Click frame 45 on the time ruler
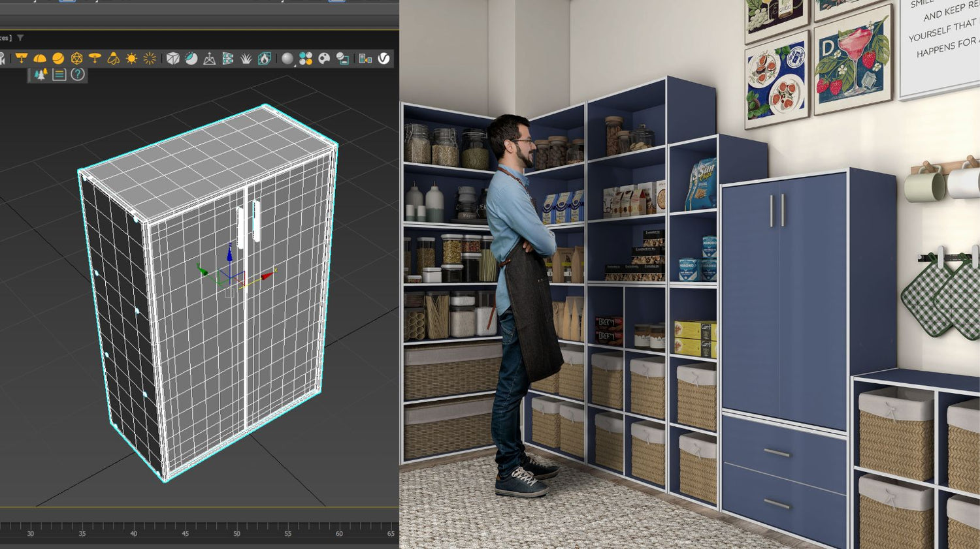Viewport: 980px width, 549px height. (x=185, y=533)
